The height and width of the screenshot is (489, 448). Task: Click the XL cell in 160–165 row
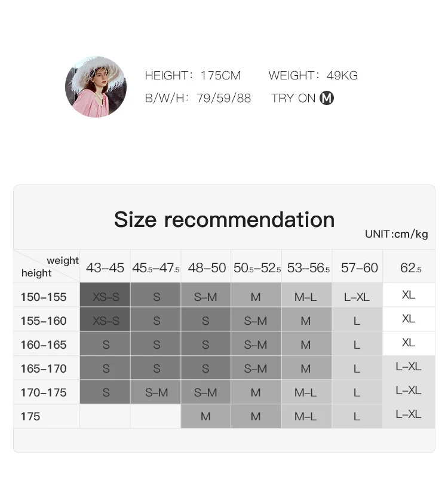[409, 343]
